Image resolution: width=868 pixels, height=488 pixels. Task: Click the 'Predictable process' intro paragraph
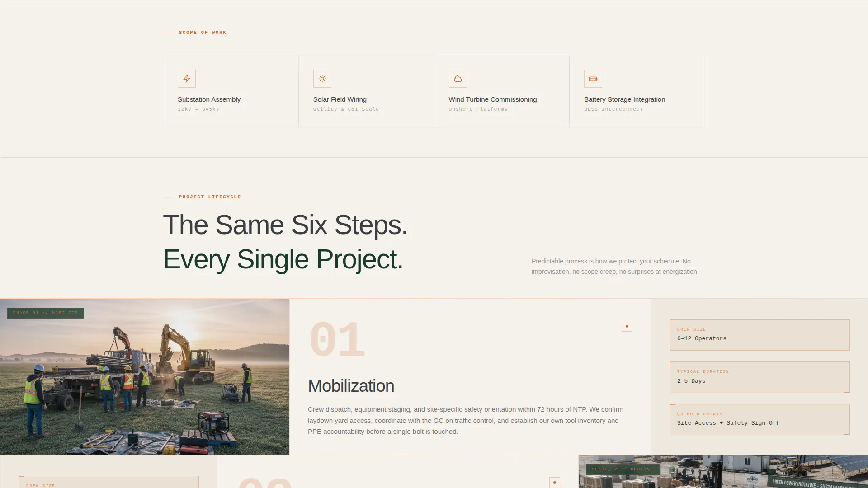tap(615, 267)
